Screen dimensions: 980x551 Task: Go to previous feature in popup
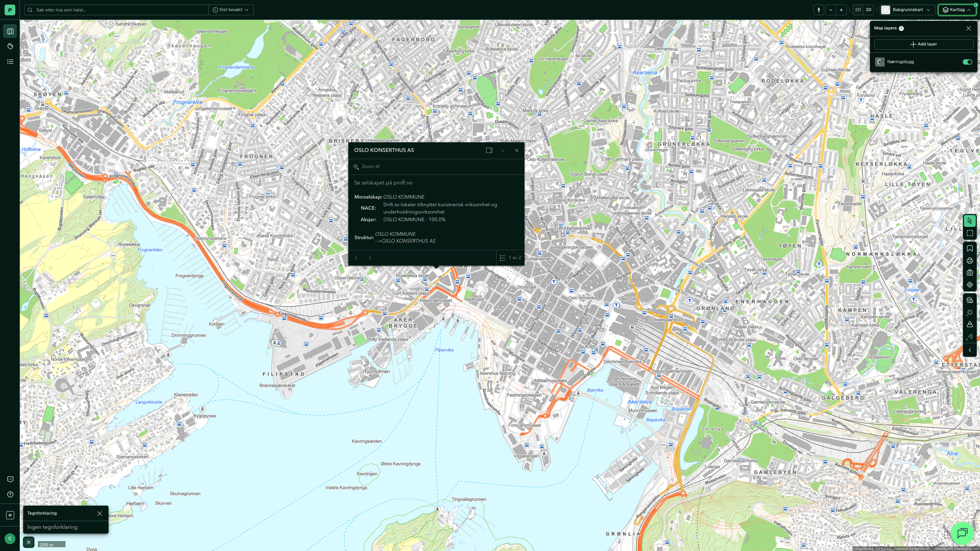(x=356, y=258)
